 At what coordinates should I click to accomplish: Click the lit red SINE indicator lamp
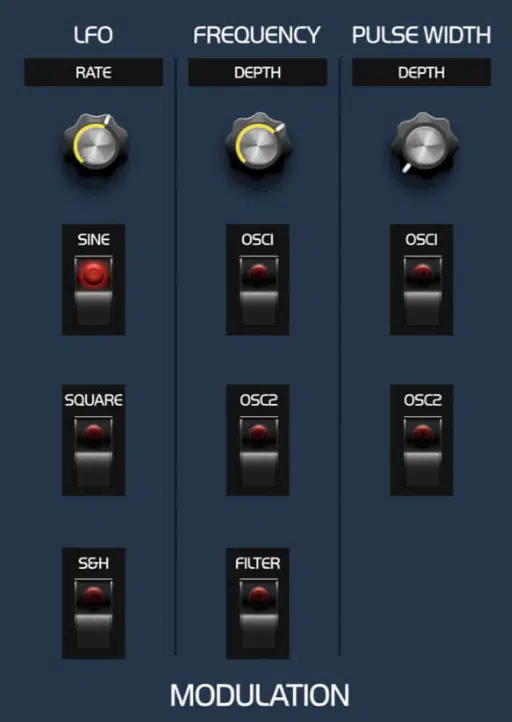point(93,275)
